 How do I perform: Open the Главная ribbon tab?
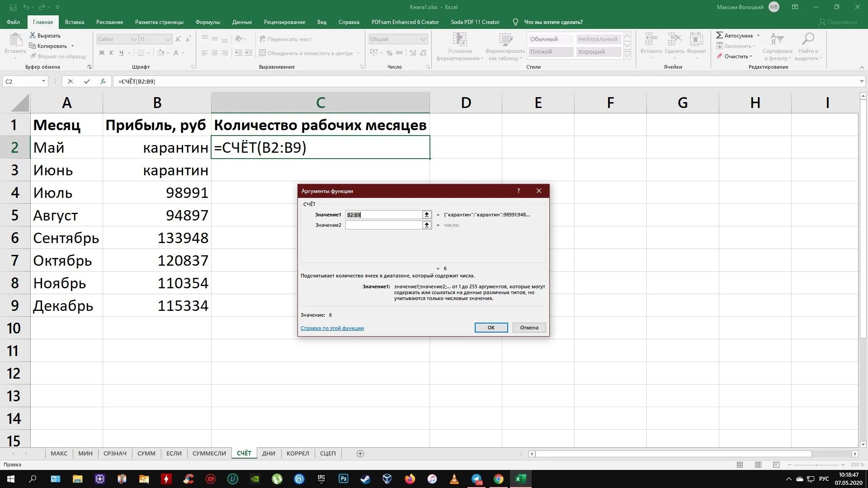coord(42,22)
